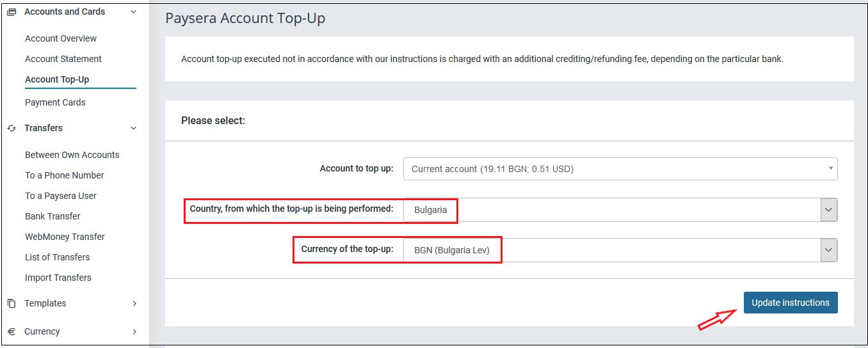Viewport: 868px width, 348px height.
Task: Click the 'Country, from which the top-up' label
Action: (292, 209)
